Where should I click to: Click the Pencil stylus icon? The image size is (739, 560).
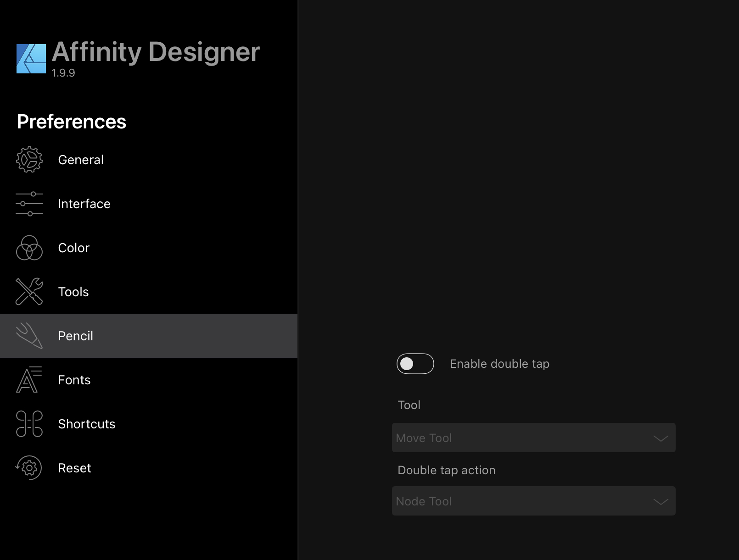click(29, 336)
